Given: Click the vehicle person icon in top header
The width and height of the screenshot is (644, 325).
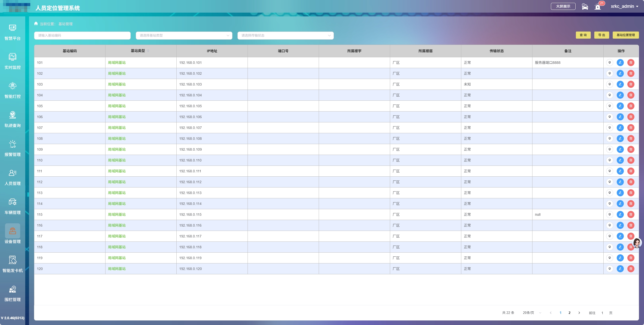Looking at the screenshot, I should 585,7.
